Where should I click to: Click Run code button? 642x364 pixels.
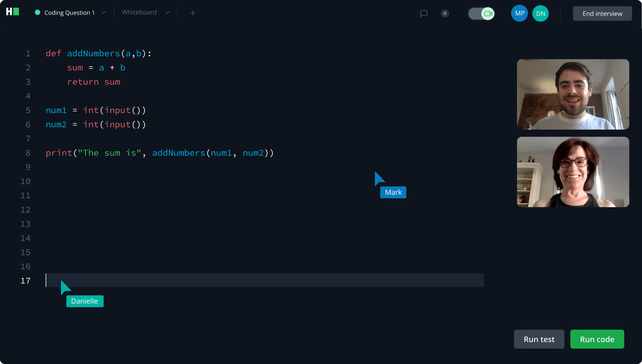pyautogui.click(x=598, y=339)
